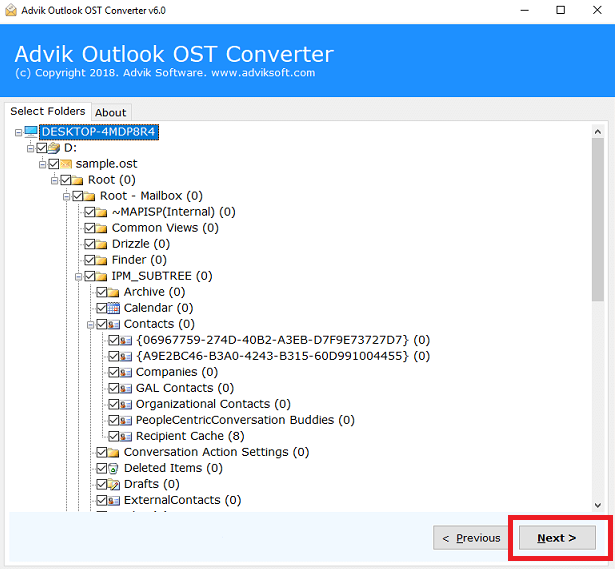Go back with Previous button
Viewport: 615px width, 569px height.
point(471,538)
